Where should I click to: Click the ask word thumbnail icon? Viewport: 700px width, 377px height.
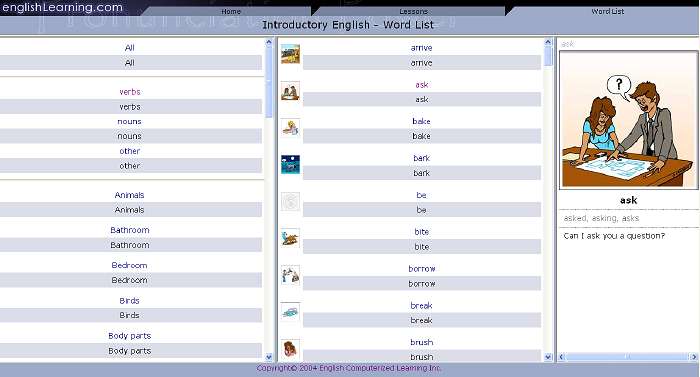pyautogui.click(x=290, y=91)
